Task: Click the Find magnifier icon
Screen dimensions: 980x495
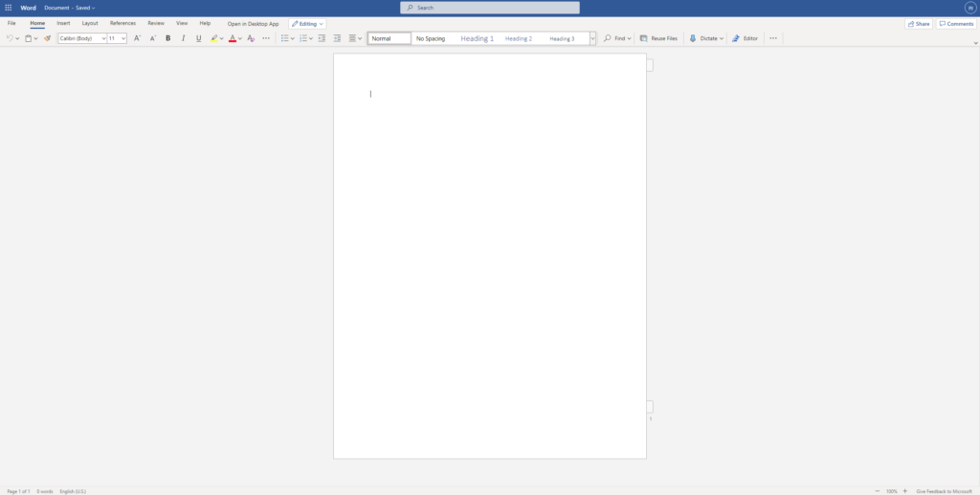Action: pos(607,38)
